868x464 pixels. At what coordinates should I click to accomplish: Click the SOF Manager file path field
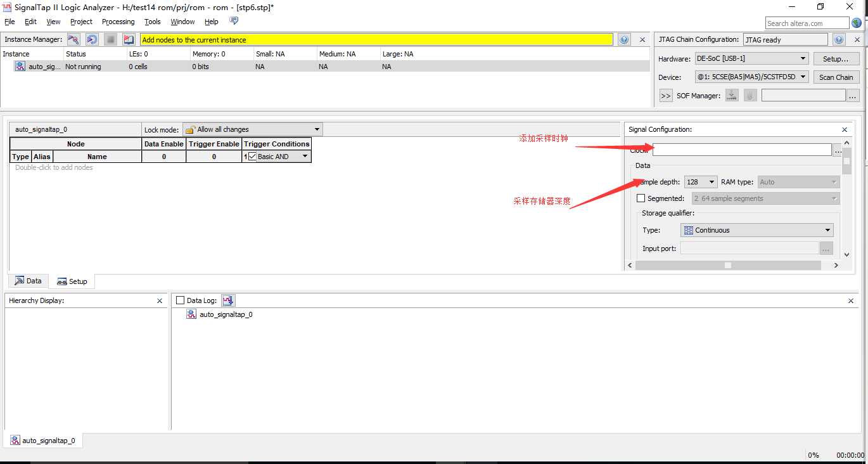coord(803,96)
